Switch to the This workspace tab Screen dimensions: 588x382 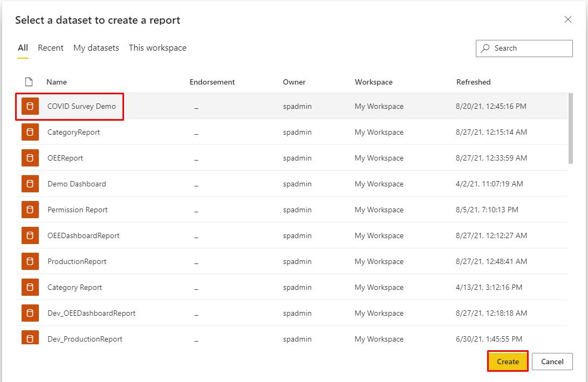158,48
